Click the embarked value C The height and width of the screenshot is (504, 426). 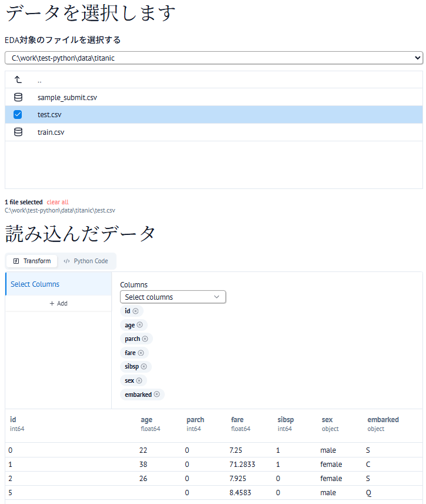point(368,465)
